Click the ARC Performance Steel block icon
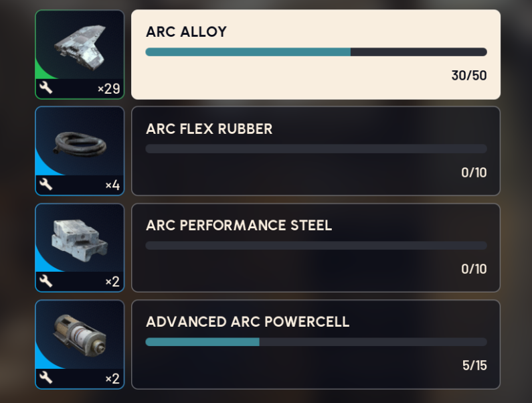Screen dimensions: 532x403 coord(80,238)
